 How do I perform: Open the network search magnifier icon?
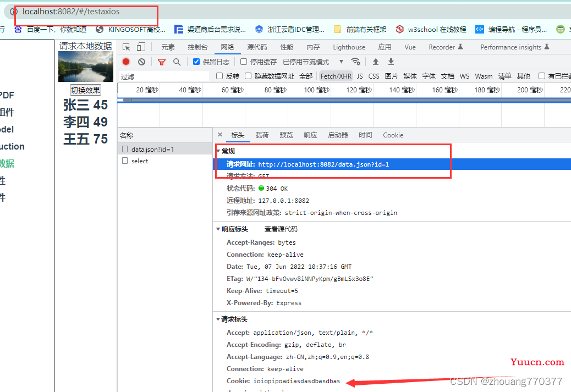[x=177, y=62]
